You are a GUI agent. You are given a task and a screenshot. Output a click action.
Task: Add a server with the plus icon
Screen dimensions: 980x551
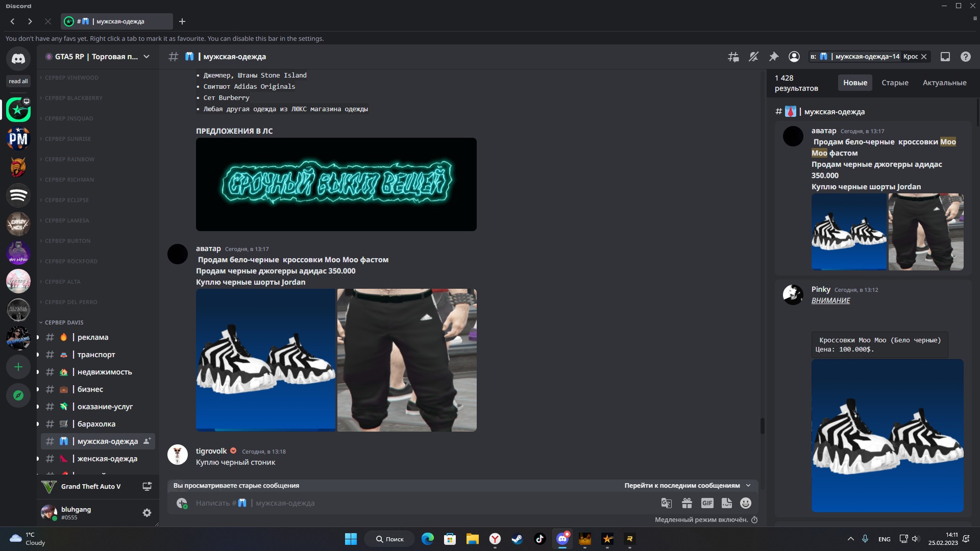pos(18,367)
